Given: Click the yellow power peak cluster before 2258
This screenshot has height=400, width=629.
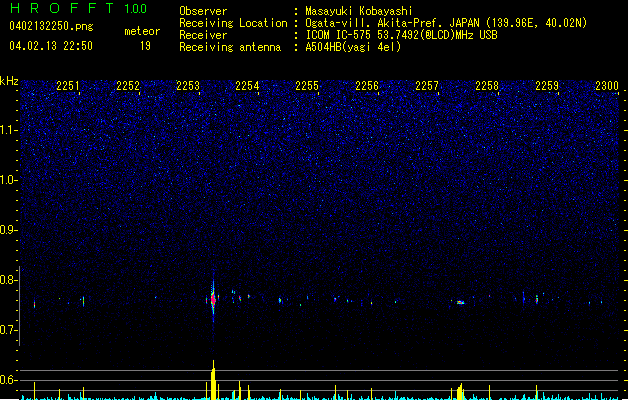Looking at the screenshot, I should click(x=460, y=391).
